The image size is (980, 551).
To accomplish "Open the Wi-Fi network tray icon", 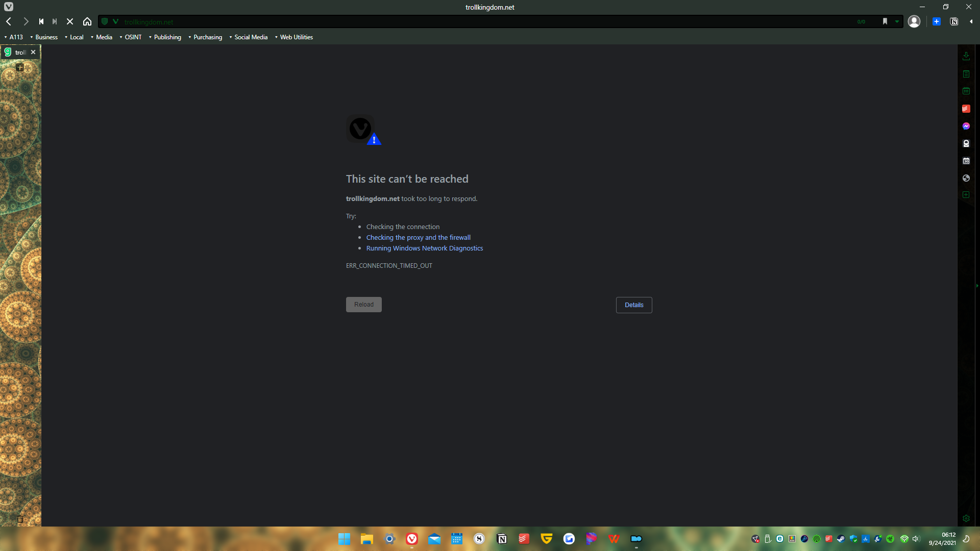I will pyautogui.click(x=904, y=539).
